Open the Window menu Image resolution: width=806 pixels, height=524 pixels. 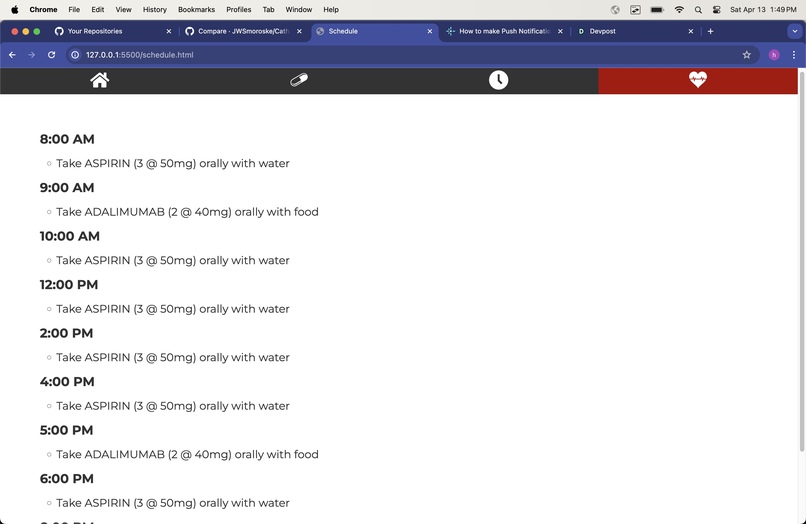click(299, 9)
